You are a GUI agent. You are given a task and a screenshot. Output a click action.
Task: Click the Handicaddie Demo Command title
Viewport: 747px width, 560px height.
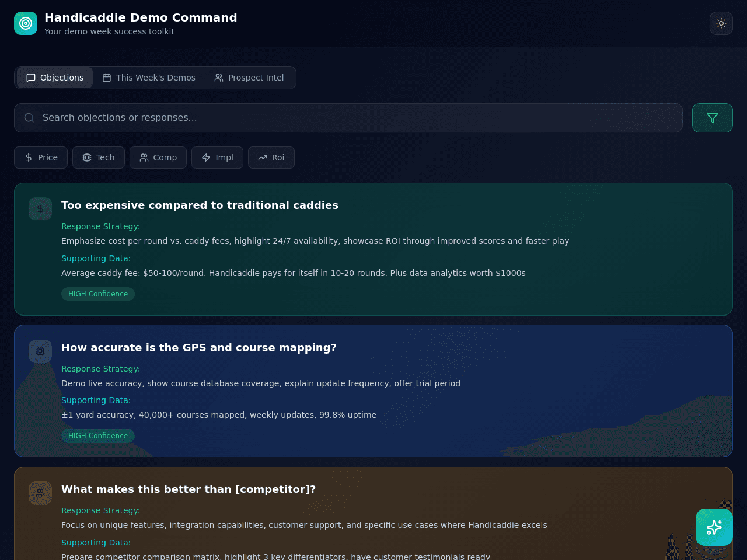tap(141, 17)
